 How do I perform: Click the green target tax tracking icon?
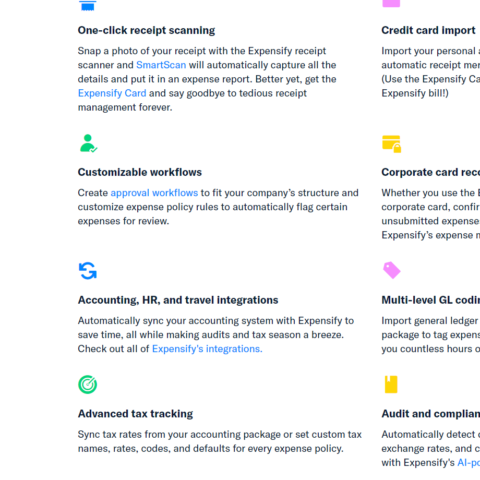[x=88, y=385]
